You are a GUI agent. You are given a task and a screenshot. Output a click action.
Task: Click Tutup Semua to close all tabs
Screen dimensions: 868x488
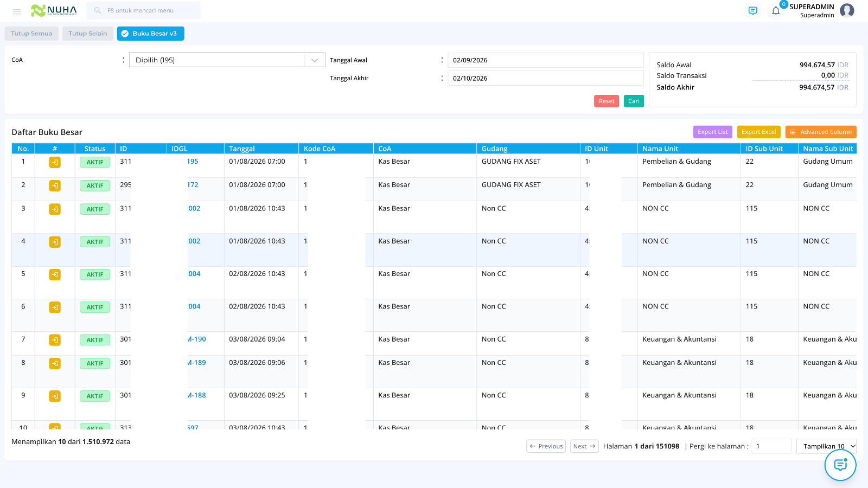coord(31,34)
